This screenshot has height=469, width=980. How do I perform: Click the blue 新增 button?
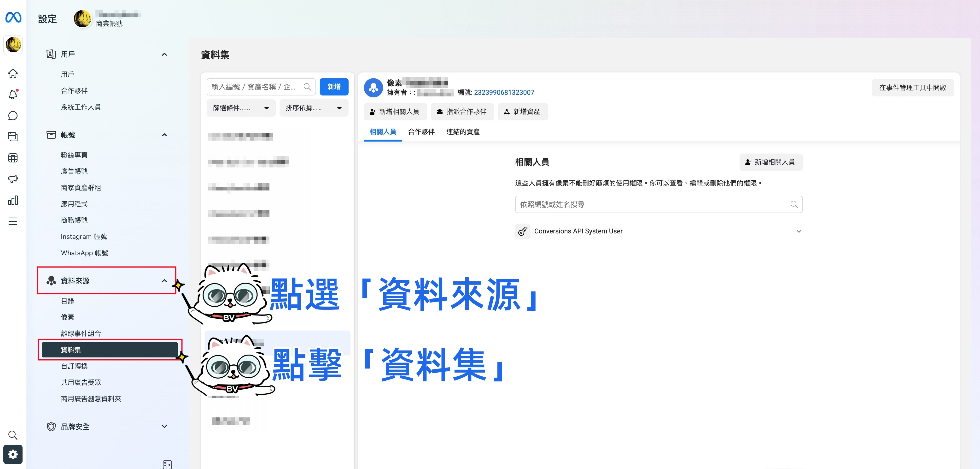pos(334,87)
